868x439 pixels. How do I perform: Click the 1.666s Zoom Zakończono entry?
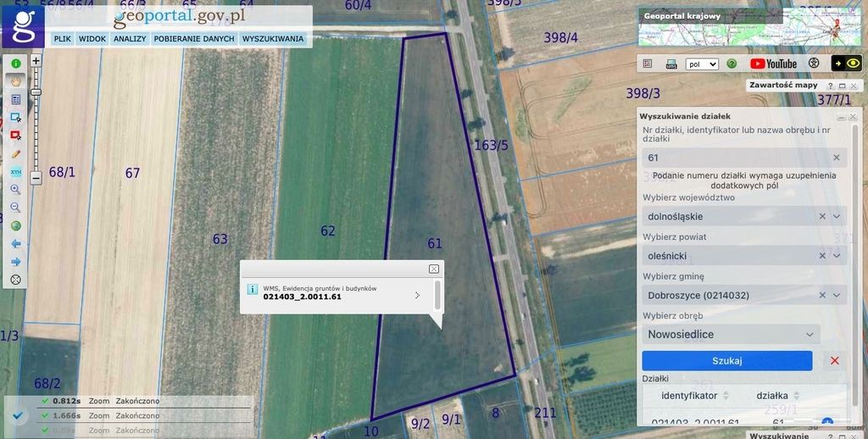(x=144, y=415)
